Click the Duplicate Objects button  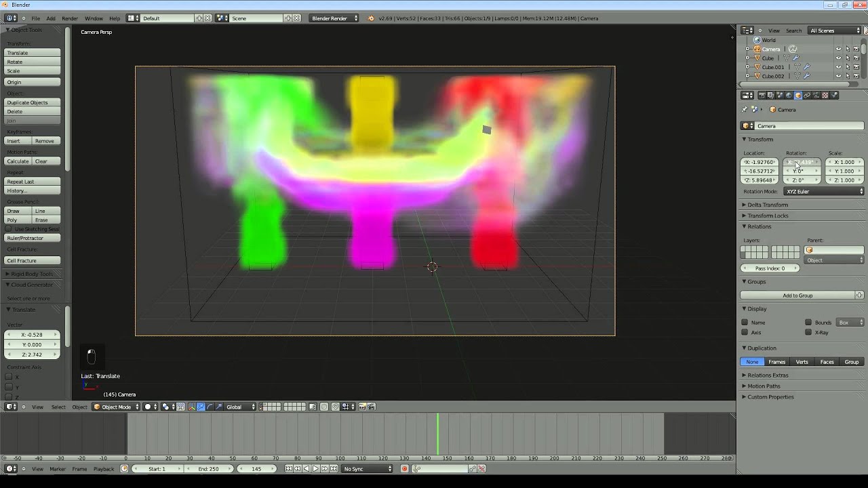point(33,102)
